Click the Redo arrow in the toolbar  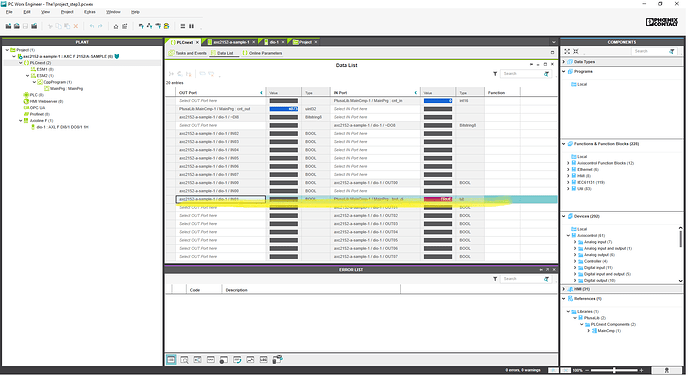[x=100, y=26]
